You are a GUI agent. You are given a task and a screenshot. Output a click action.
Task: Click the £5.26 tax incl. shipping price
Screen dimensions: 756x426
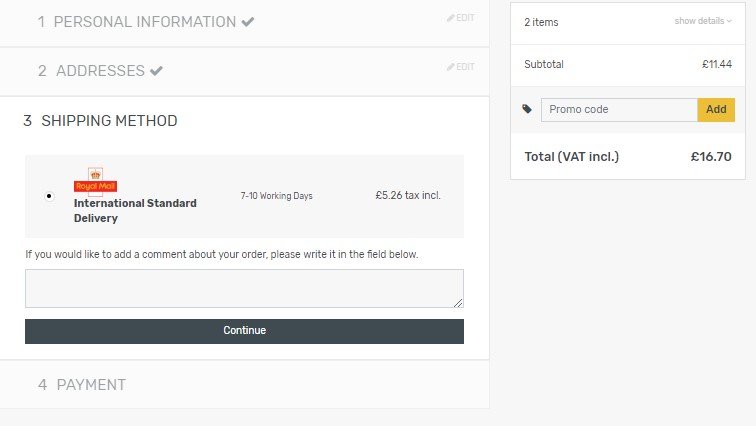coord(408,195)
